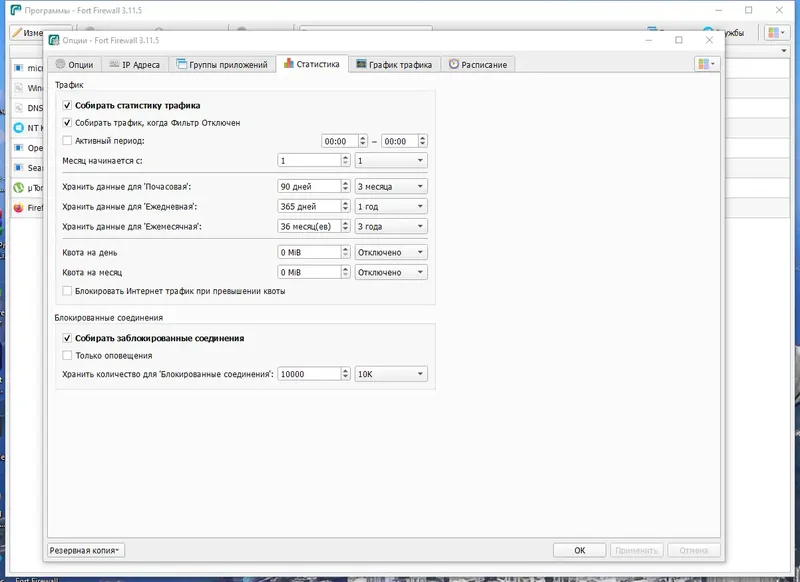Viewport: 800px width, 582px height.
Task: Open Квота на день Отключено dropdown
Action: (x=391, y=252)
